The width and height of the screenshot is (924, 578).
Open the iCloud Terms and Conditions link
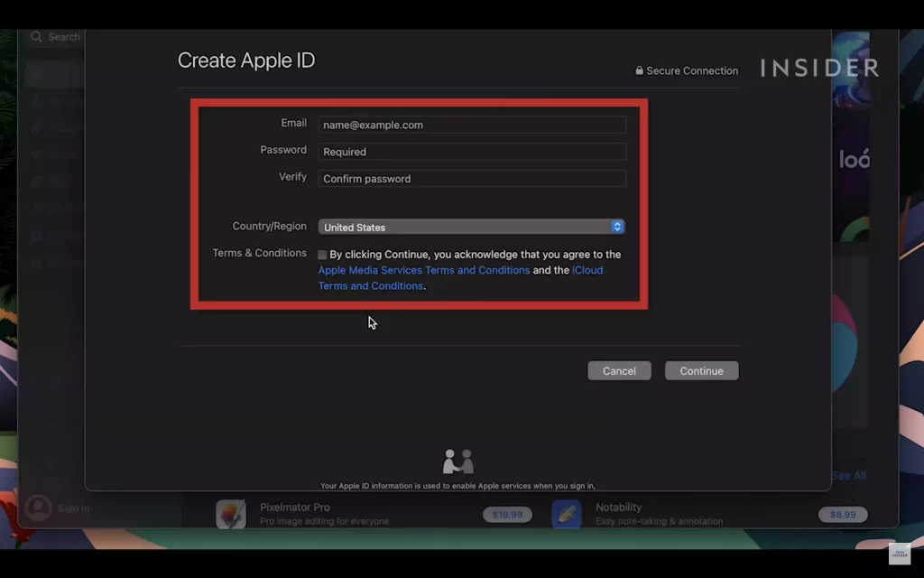click(460, 278)
